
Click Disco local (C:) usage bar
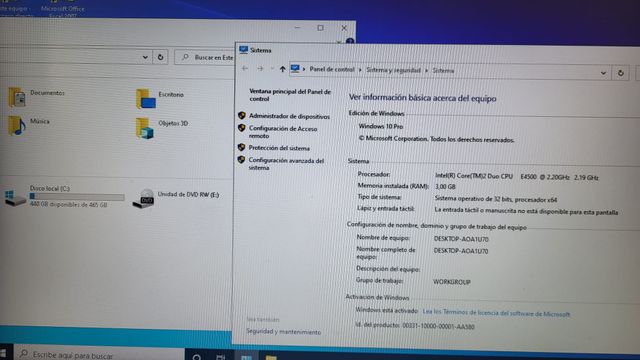[77, 197]
